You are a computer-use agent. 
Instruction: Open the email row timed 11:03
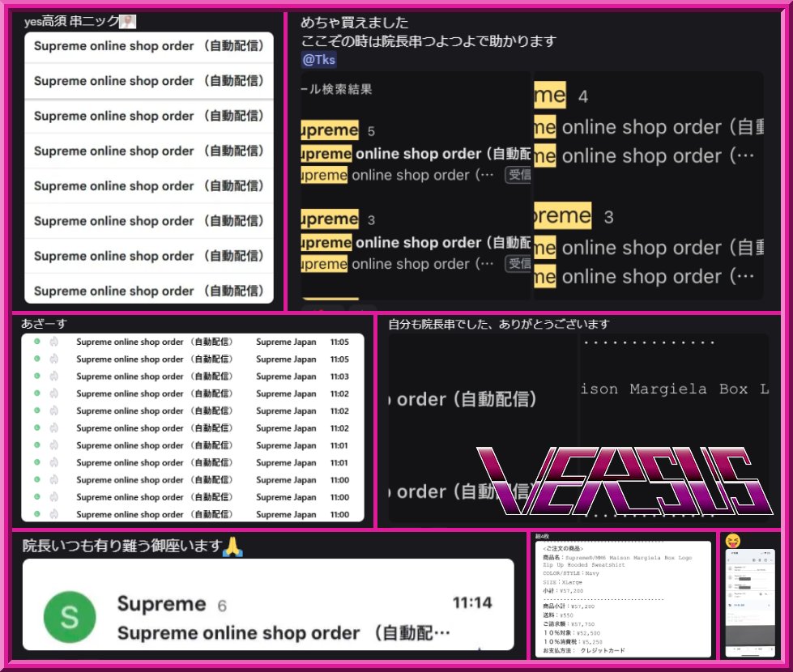(x=193, y=376)
